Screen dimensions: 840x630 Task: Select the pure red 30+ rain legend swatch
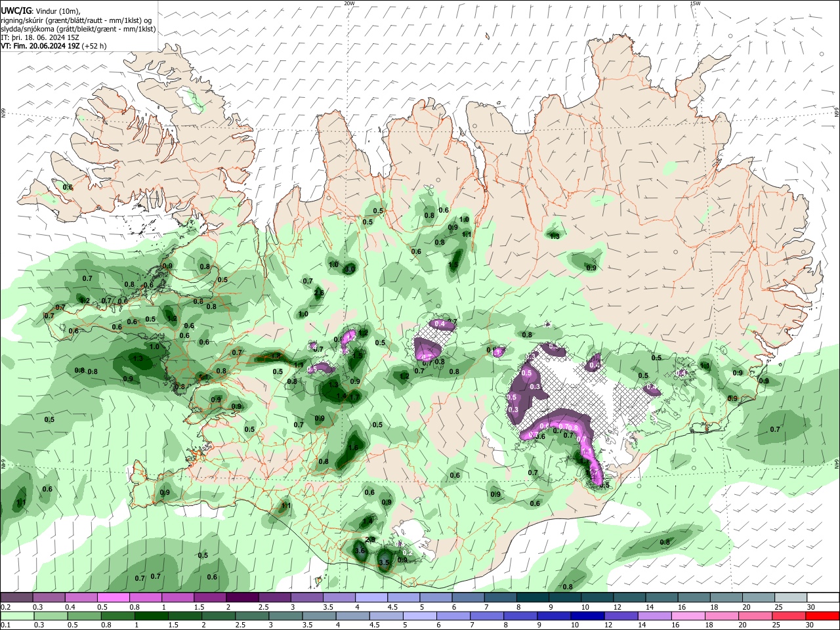point(823,616)
